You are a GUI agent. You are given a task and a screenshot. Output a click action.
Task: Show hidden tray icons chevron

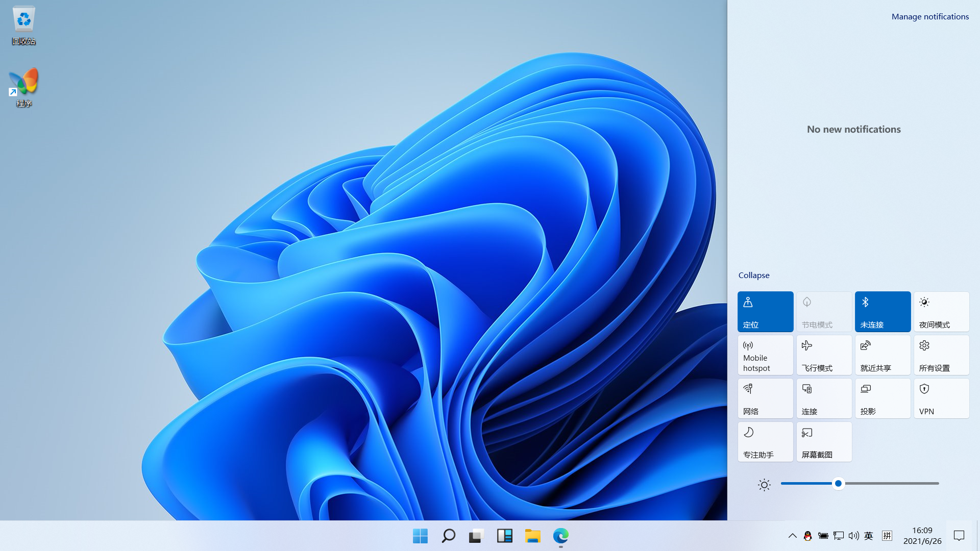[x=792, y=536]
